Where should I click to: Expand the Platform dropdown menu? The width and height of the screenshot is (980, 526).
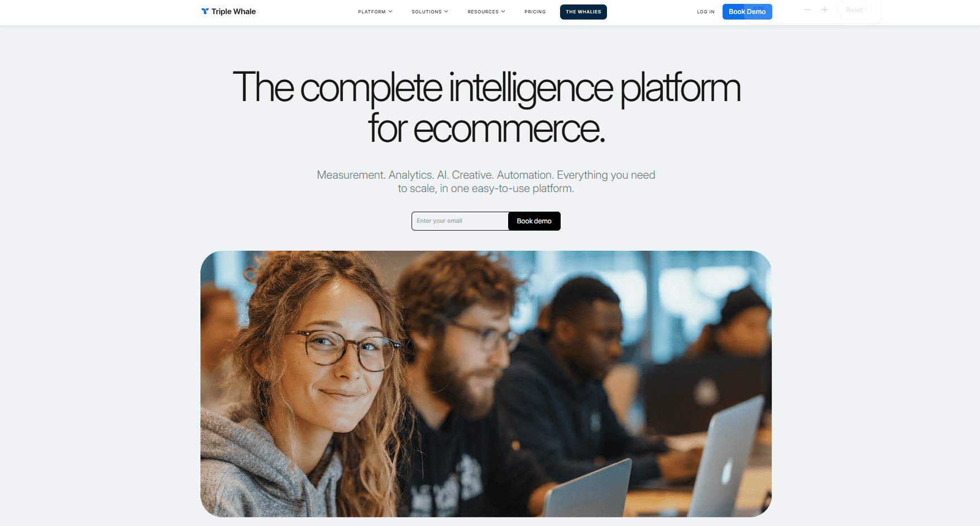375,12
